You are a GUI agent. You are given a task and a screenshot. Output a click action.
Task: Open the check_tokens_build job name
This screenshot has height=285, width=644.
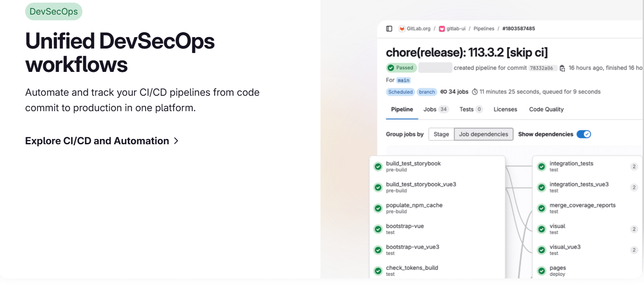click(412, 268)
